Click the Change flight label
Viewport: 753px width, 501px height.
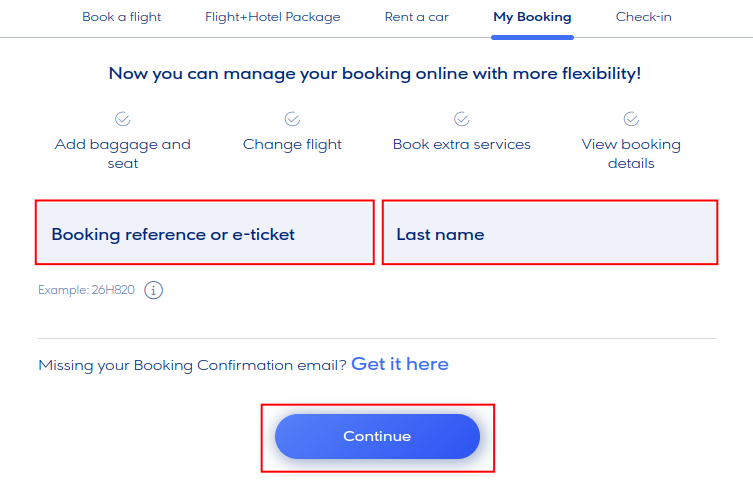pos(292,144)
